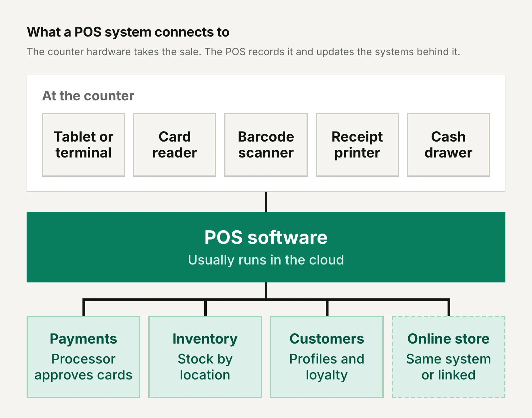Click the 'Stock by location' text
This screenshot has height=418, width=532.
coord(205,367)
